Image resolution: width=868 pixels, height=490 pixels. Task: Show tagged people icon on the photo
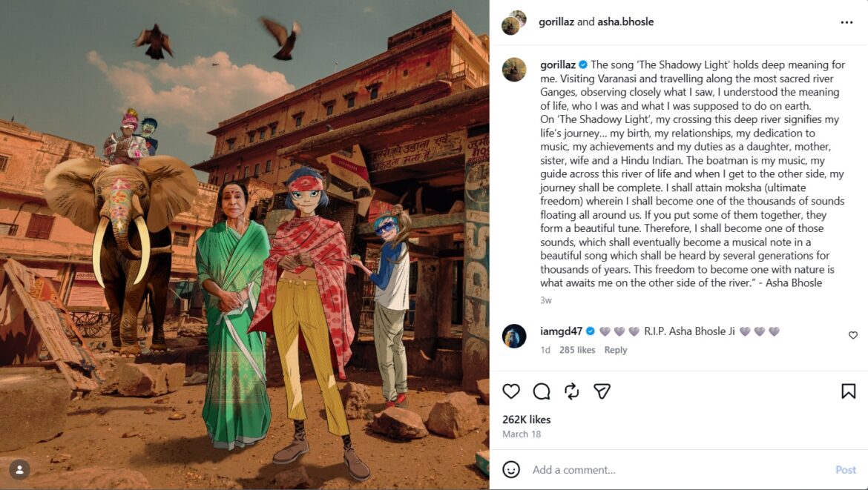point(19,470)
